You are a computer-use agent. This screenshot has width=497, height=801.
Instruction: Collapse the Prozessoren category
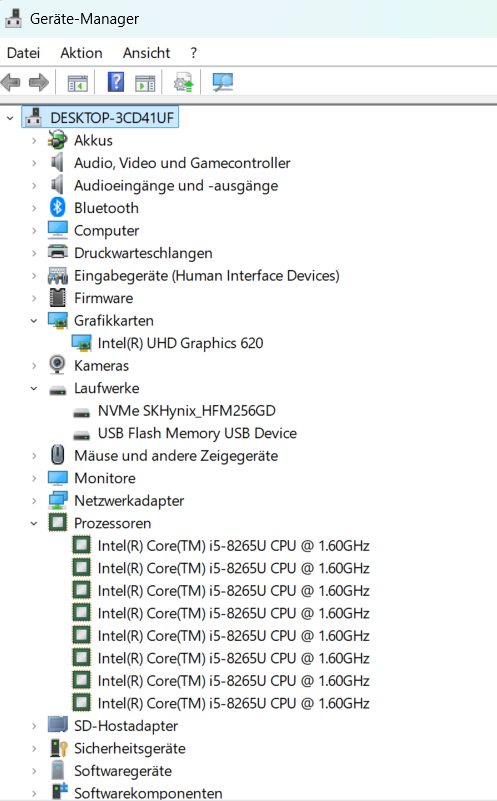(x=34, y=523)
